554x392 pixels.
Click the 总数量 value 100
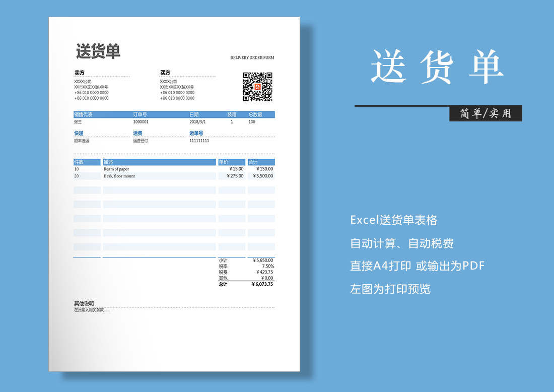click(x=252, y=122)
